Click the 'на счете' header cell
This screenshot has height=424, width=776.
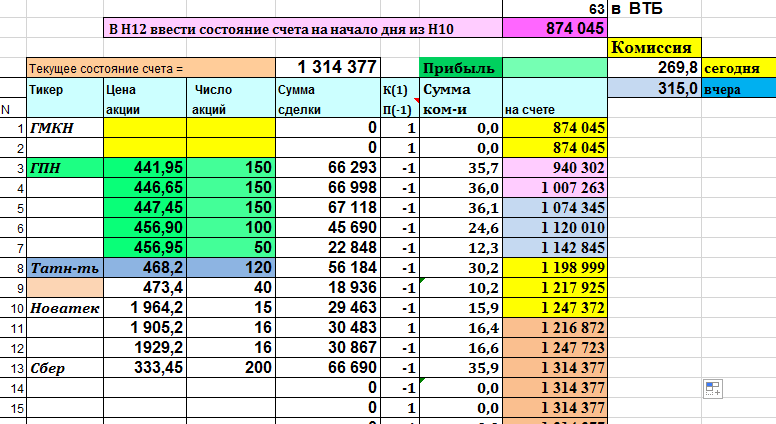[x=555, y=98]
